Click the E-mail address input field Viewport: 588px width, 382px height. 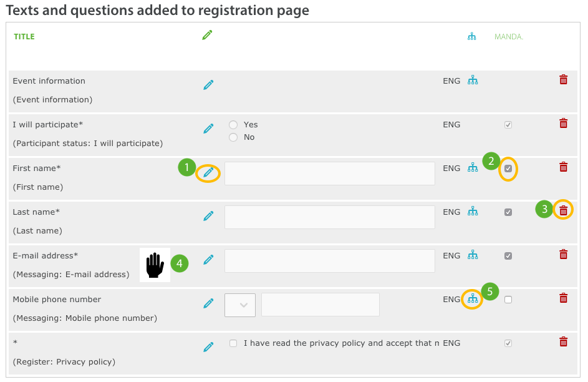(330, 261)
